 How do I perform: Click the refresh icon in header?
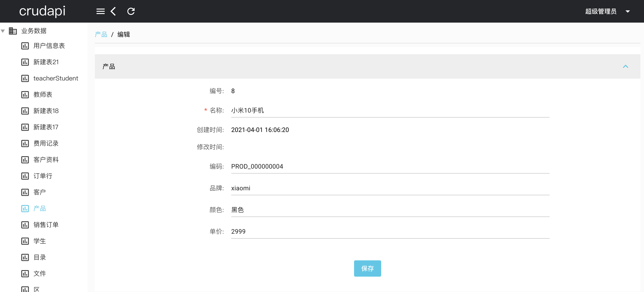(131, 11)
